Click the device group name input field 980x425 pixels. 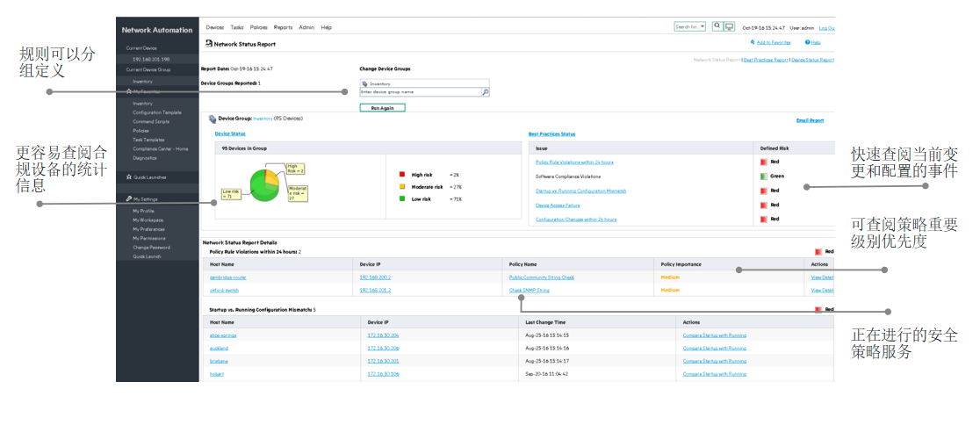(420, 92)
